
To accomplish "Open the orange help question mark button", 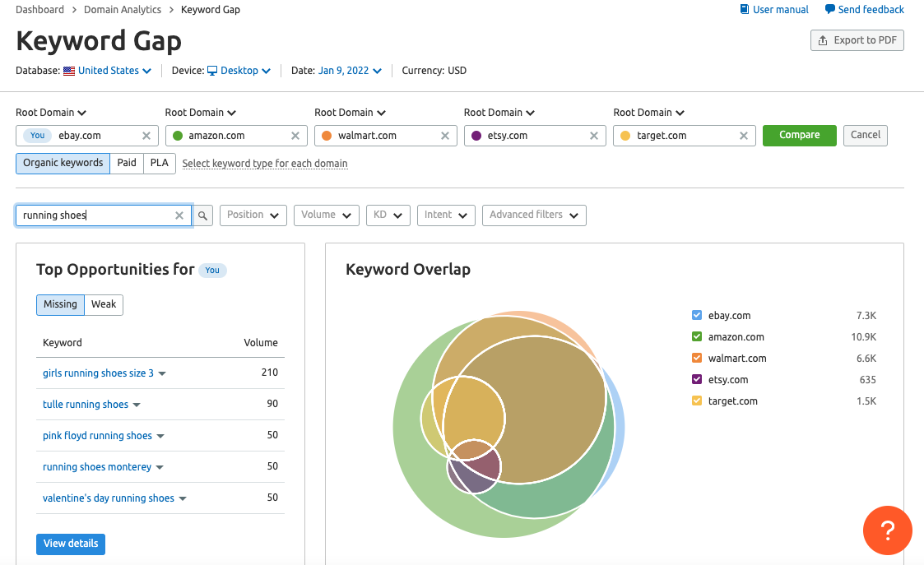I will coord(887,530).
